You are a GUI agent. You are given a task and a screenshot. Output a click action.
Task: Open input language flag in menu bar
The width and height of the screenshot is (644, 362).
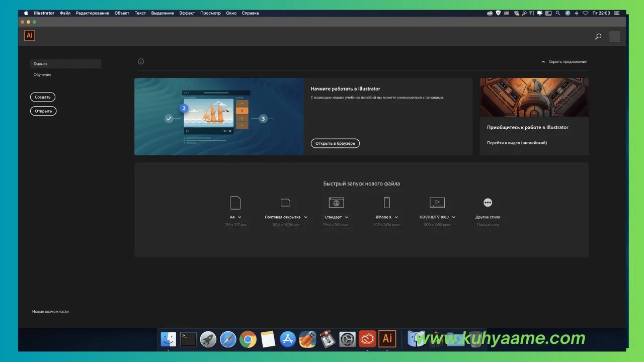(x=506, y=13)
